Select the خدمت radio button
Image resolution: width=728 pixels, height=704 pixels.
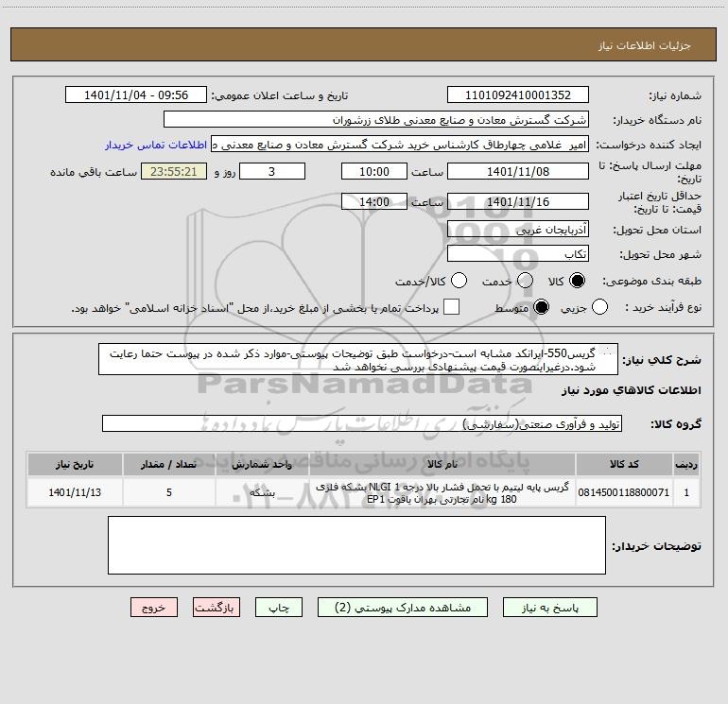click(525, 281)
